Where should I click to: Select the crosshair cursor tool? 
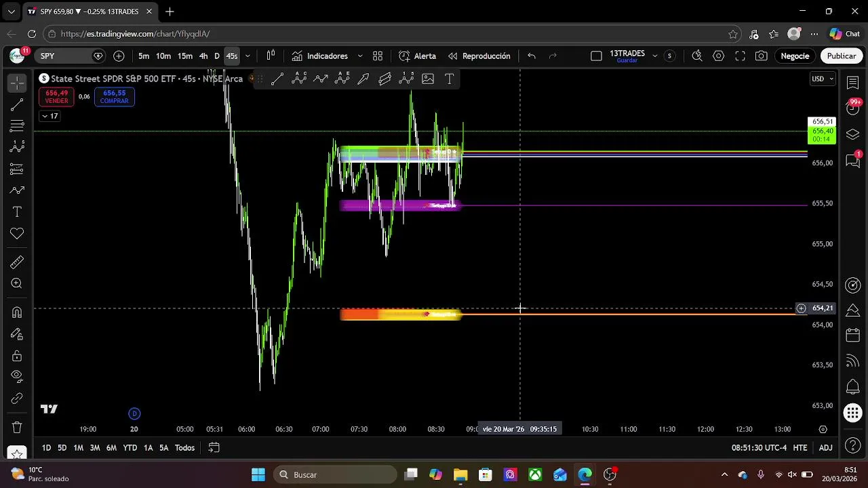click(x=17, y=83)
